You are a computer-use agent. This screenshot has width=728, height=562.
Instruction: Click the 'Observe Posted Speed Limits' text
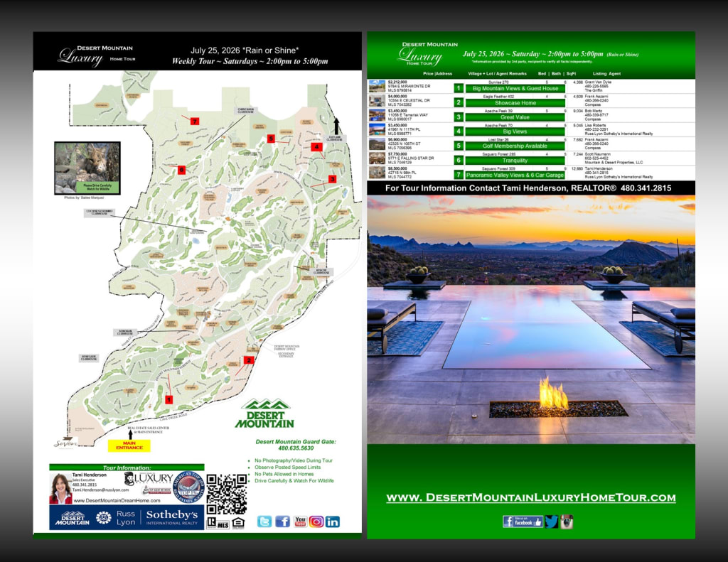tap(287, 468)
